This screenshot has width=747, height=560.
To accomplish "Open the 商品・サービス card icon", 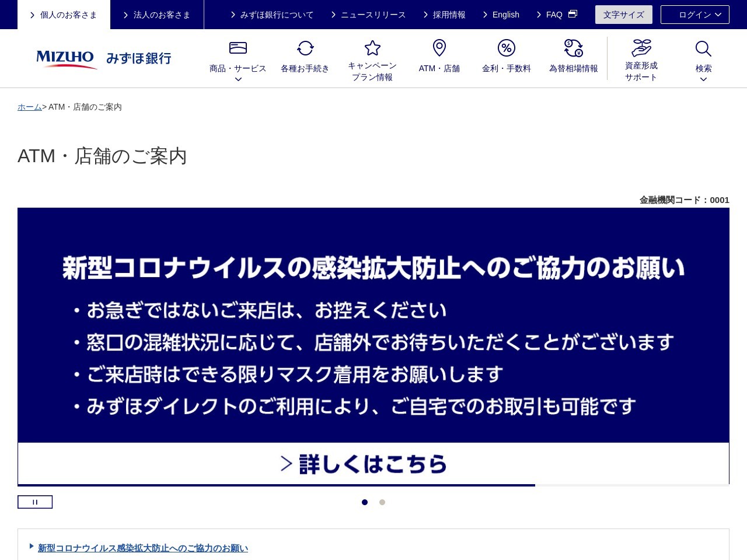I will click(x=238, y=48).
